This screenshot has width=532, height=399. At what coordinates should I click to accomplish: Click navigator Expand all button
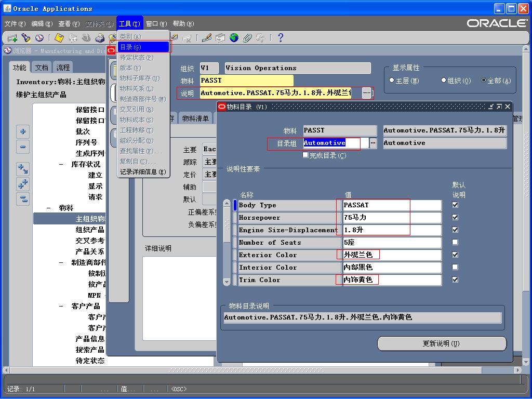click(x=23, y=184)
